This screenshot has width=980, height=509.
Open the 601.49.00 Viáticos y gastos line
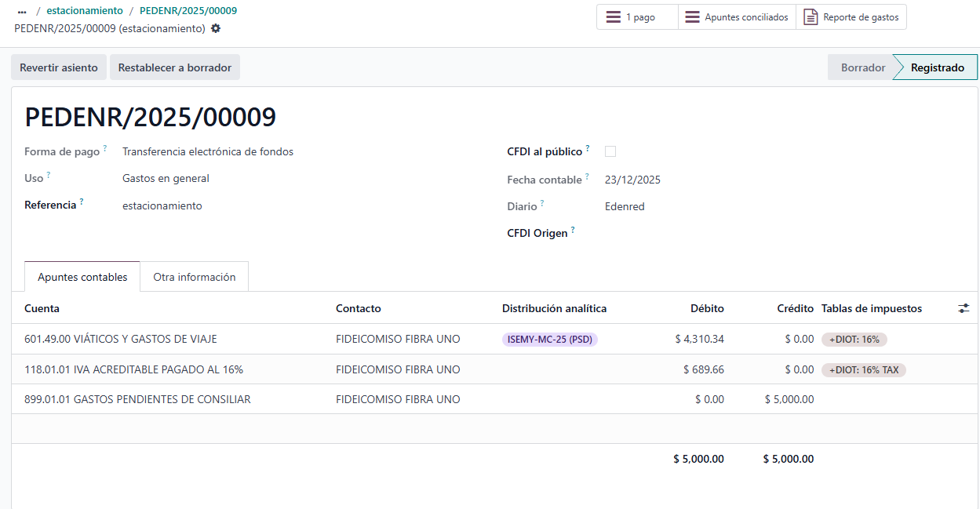click(121, 340)
